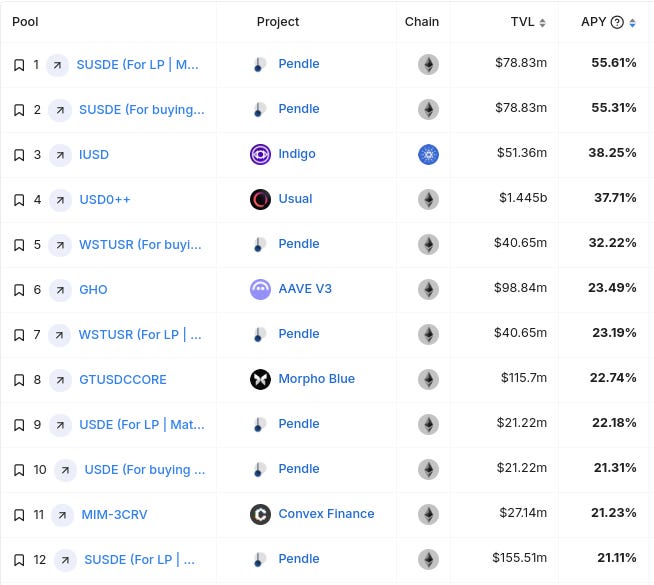The image size is (654, 585).
Task: Bookmark pool 2 SUSDE (For buying...)
Action: (19, 110)
